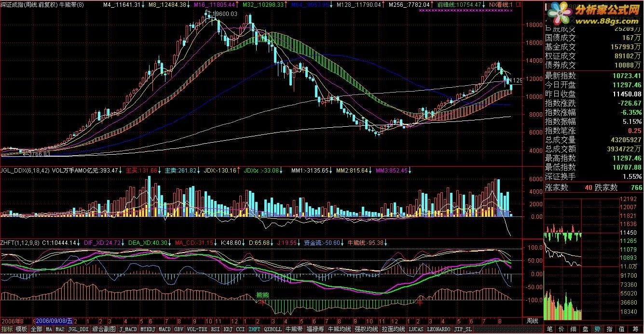Select the OBV indicator tab
This screenshot has width=644, height=334.
(178, 329)
